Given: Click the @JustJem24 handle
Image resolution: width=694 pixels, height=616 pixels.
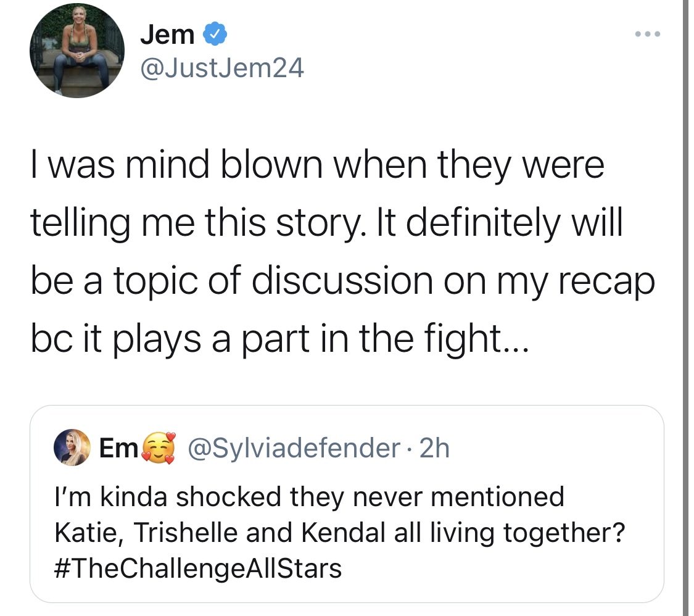Looking at the screenshot, I should pos(222,68).
